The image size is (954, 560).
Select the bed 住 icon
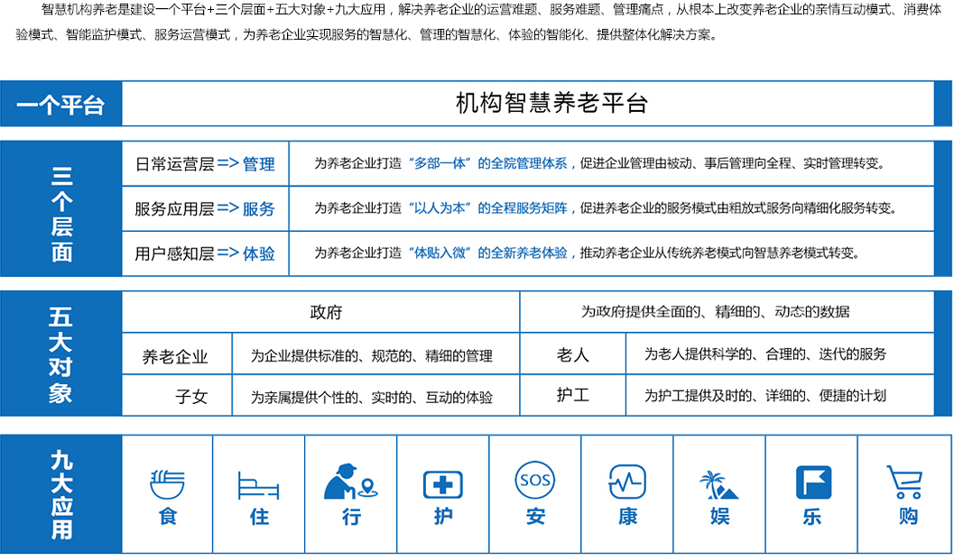(258, 485)
